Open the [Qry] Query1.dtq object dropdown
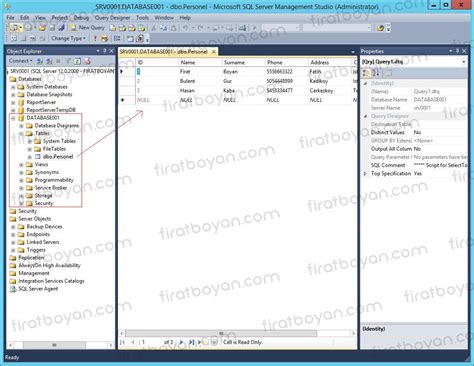Screen dimensions: 474x366 [x=464, y=62]
